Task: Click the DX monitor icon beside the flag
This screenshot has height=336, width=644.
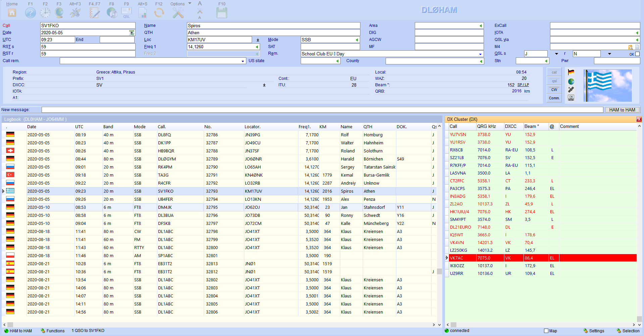Action: click(x=571, y=98)
